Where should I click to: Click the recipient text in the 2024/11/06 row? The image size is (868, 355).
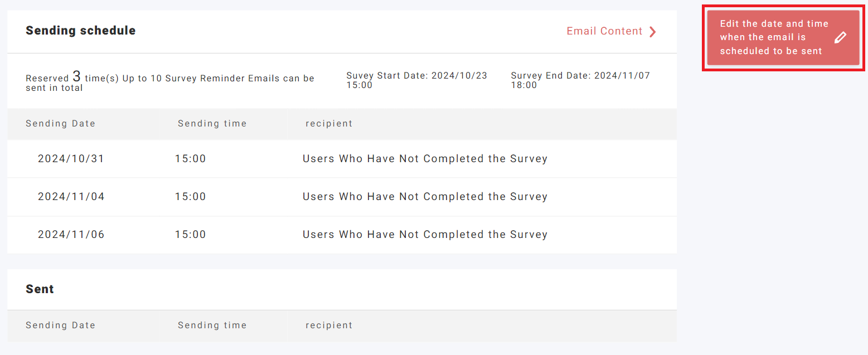[x=425, y=235]
